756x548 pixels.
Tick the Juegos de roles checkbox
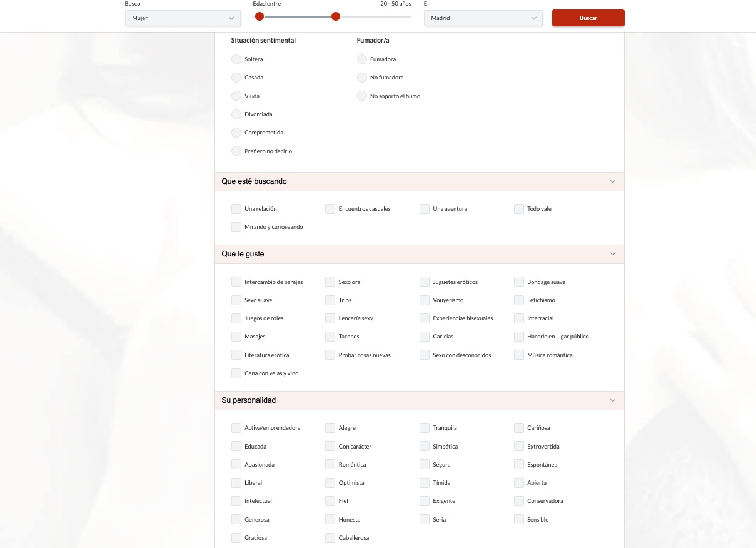pos(236,318)
